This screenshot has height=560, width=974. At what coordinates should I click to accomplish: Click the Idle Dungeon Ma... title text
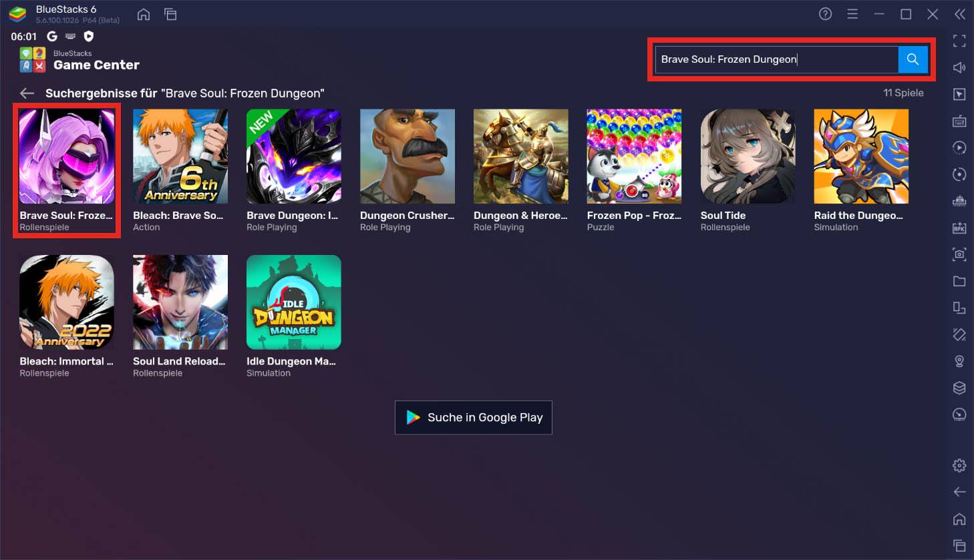291,361
